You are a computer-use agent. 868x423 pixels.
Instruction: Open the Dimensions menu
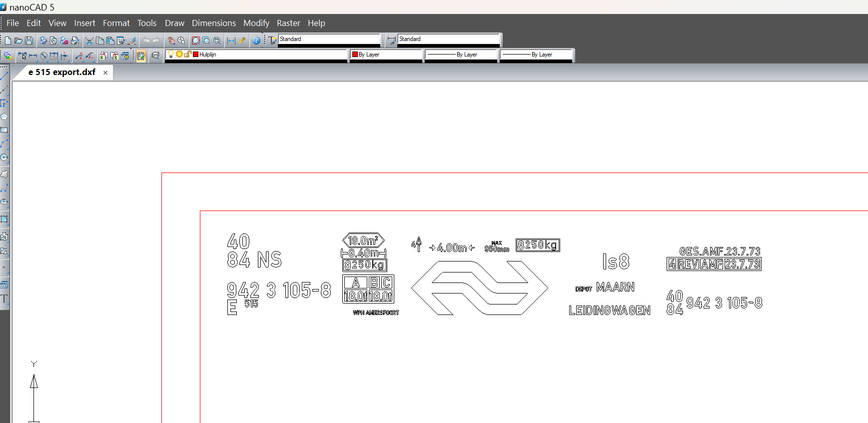point(214,23)
